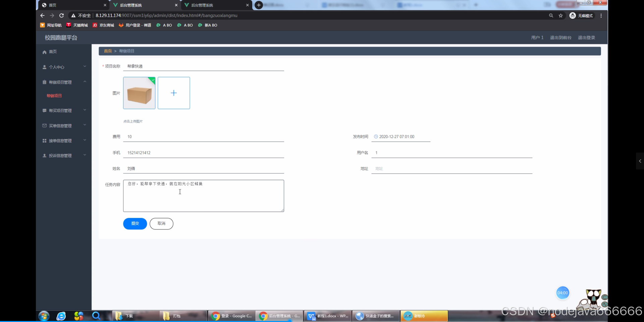Expand the 帮买项目管理 menu chevron
This screenshot has height=322, width=644.
85,110
